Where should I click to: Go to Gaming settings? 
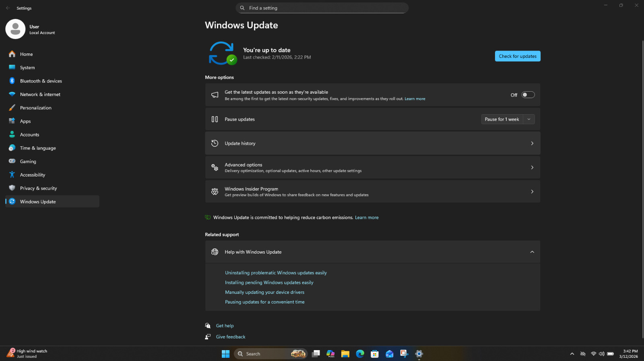pyautogui.click(x=52, y=161)
